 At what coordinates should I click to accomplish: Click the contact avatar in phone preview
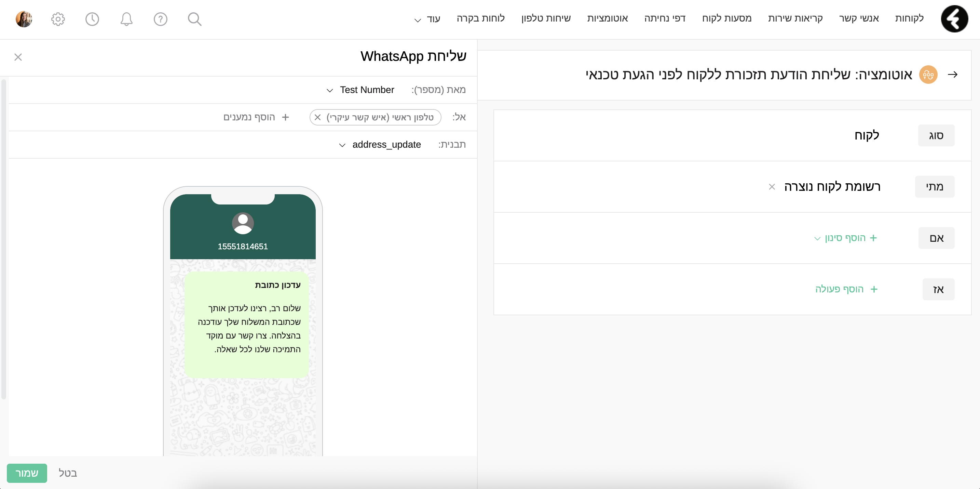pos(243,224)
